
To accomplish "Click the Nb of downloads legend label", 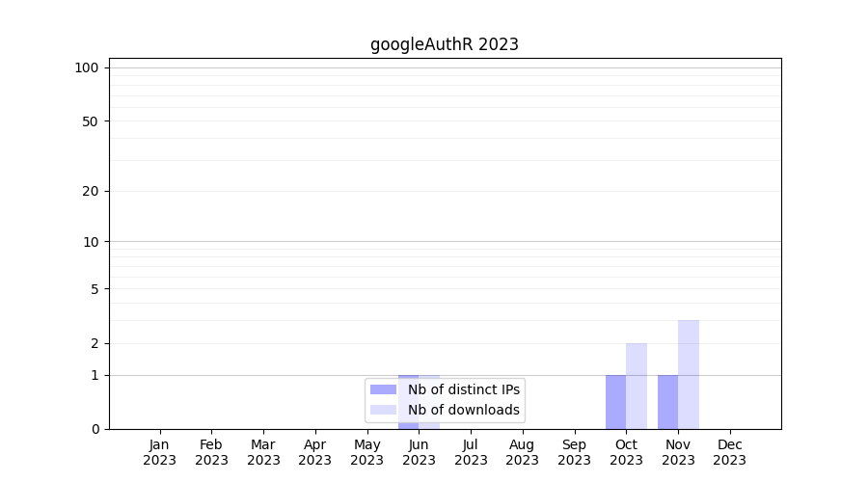I will point(464,410).
